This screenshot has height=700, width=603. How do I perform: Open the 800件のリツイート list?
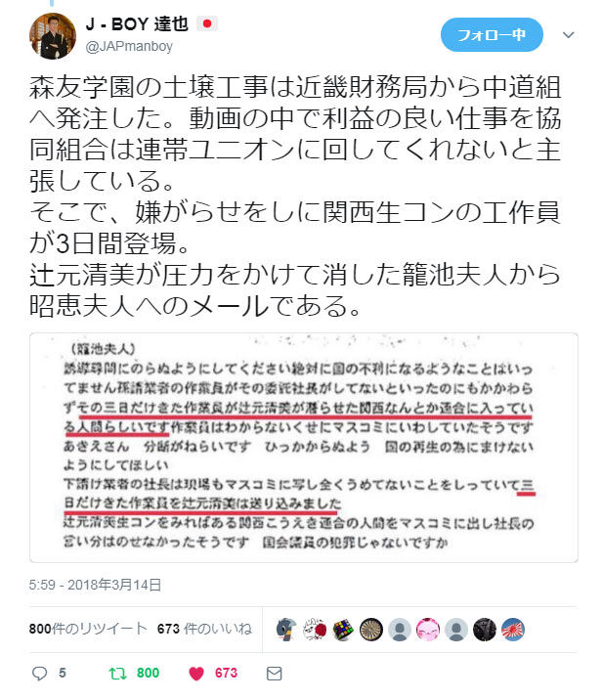coord(88,629)
